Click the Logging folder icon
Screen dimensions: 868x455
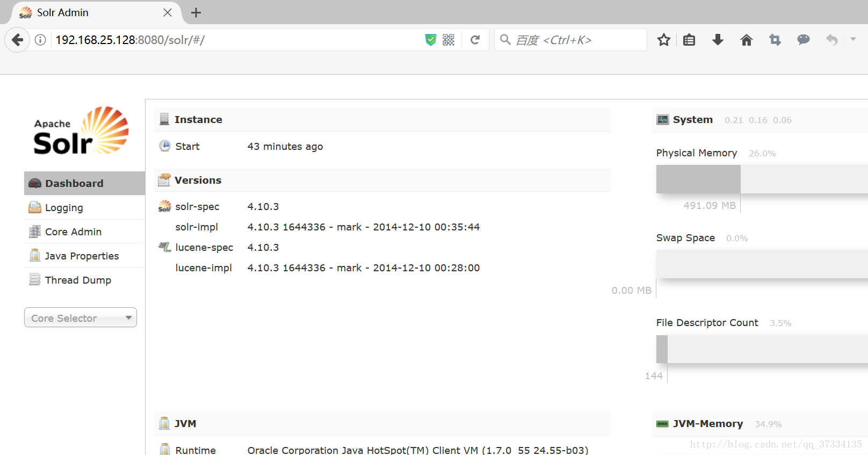pos(35,207)
